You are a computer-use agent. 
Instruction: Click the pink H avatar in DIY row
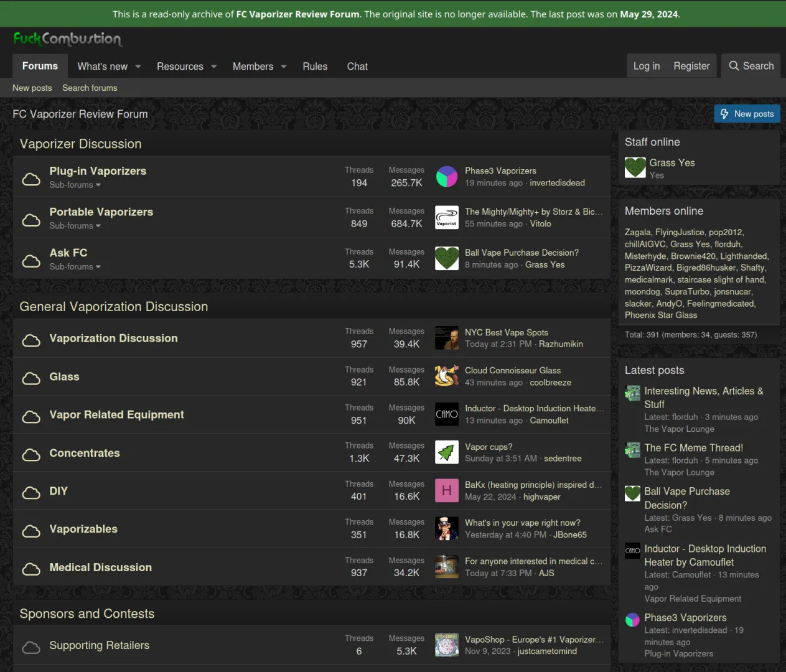pos(446,491)
